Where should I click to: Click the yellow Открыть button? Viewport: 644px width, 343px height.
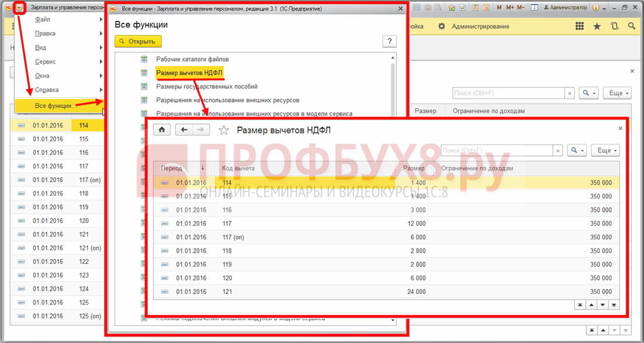click(138, 41)
